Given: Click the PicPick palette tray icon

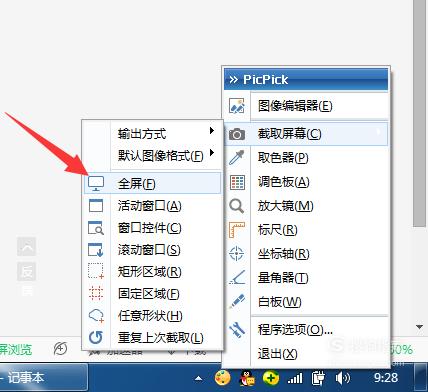Looking at the screenshot, I should [x=222, y=378].
